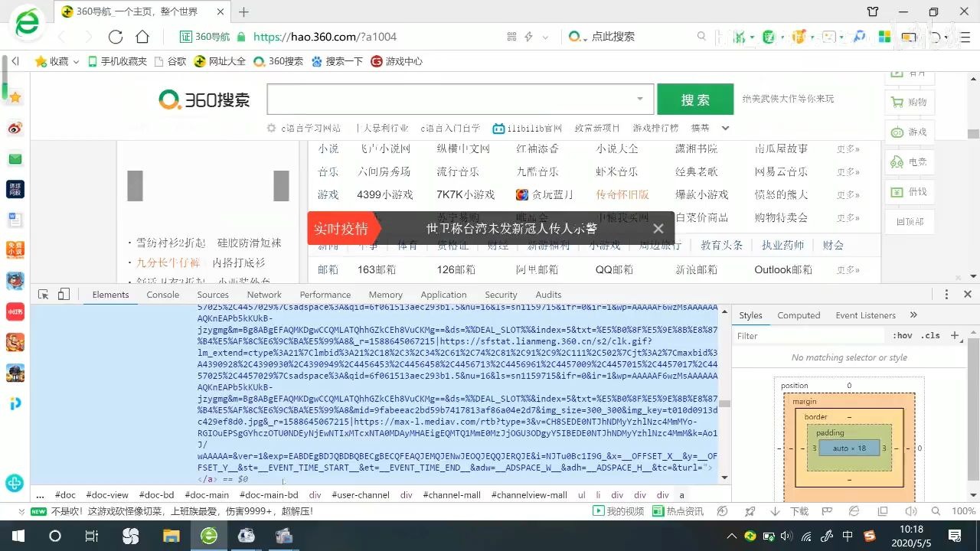The image size is (980, 551).
Task: Expand the 收藏 favorites dropdown
Action: pyautogui.click(x=76, y=61)
